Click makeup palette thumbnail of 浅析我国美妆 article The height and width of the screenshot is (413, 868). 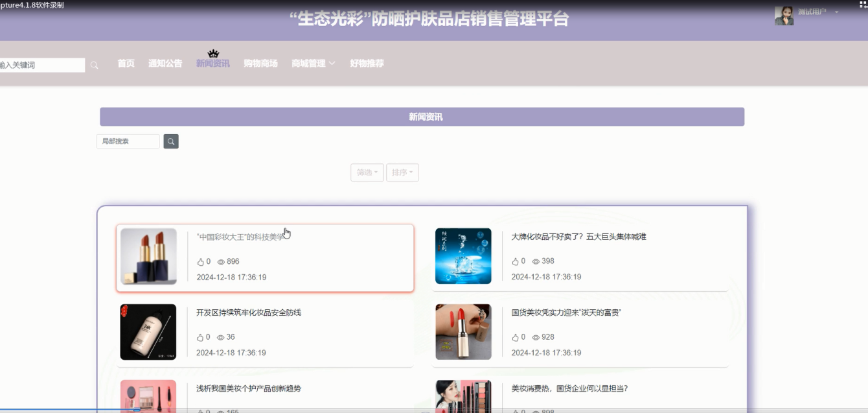tap(148, 395)
